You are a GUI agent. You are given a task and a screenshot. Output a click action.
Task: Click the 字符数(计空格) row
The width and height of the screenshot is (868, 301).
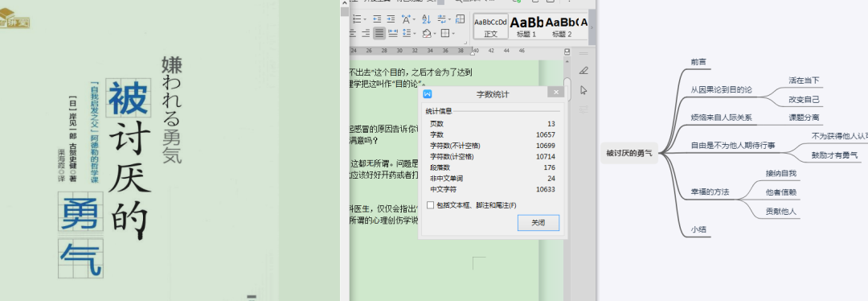click(492, 156)
